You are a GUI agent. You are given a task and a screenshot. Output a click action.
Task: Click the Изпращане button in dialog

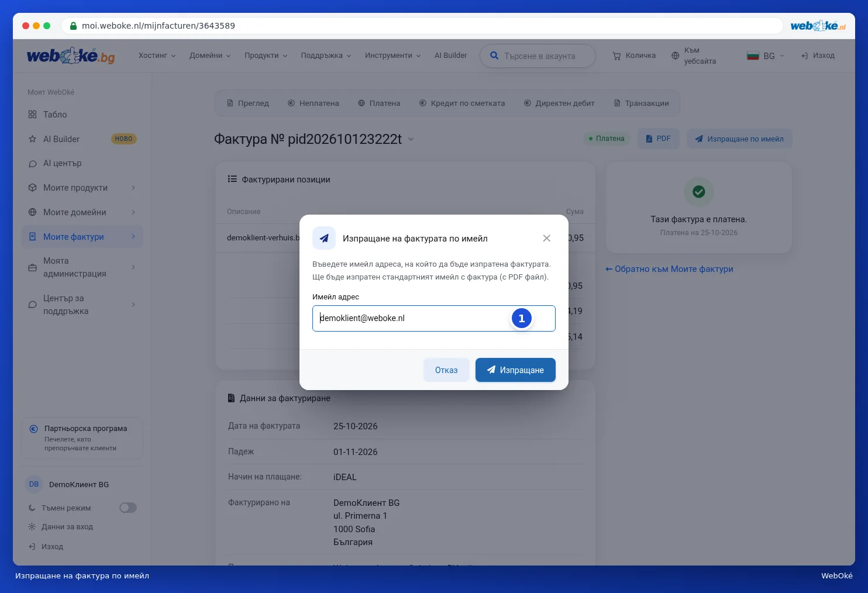[x=515, y=370]
